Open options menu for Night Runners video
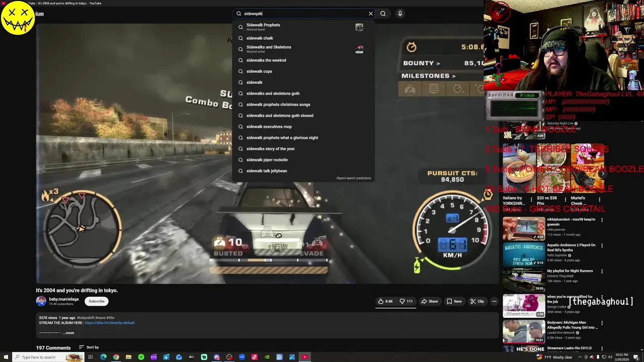644x362 pixels. pos(602,271)
